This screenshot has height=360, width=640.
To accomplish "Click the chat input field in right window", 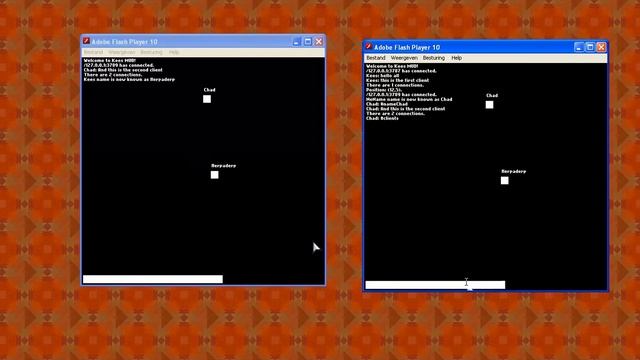I will click(435, 285).
